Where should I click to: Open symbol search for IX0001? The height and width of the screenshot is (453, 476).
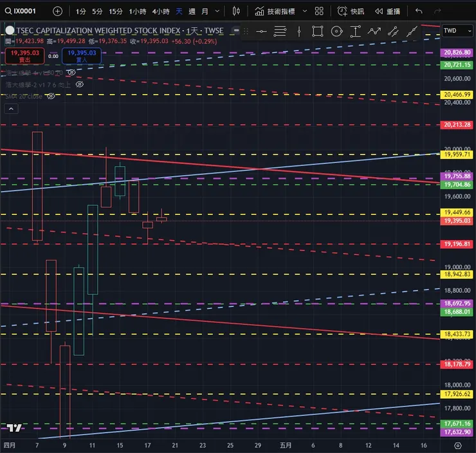(x=21, y=11)
